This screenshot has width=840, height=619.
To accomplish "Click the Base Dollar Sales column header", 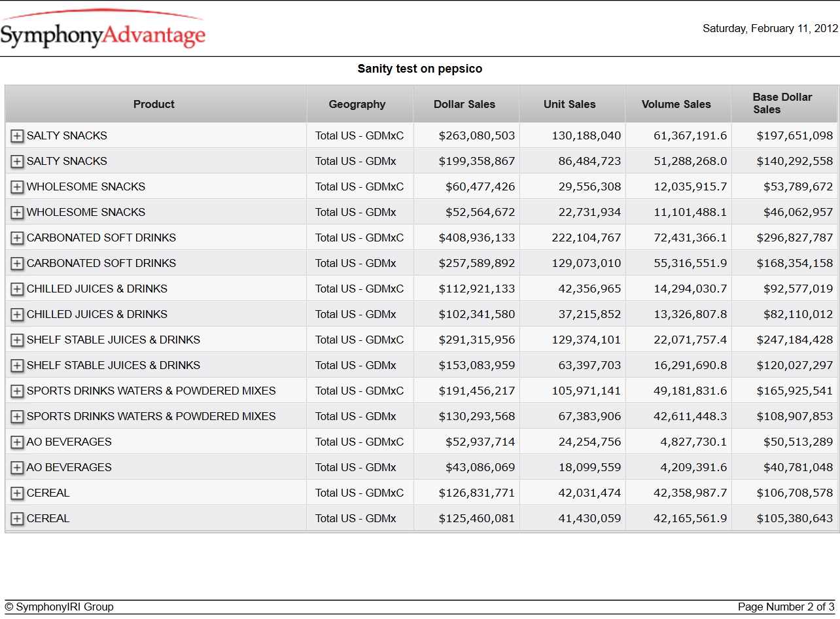I will coord(784,104).
